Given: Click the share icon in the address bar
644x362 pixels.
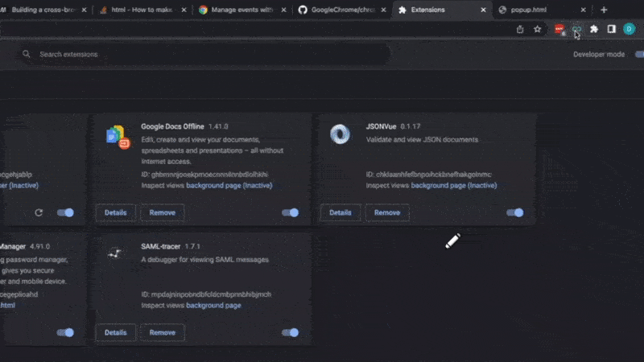Looking at the screenshot, I should [520, 29].
